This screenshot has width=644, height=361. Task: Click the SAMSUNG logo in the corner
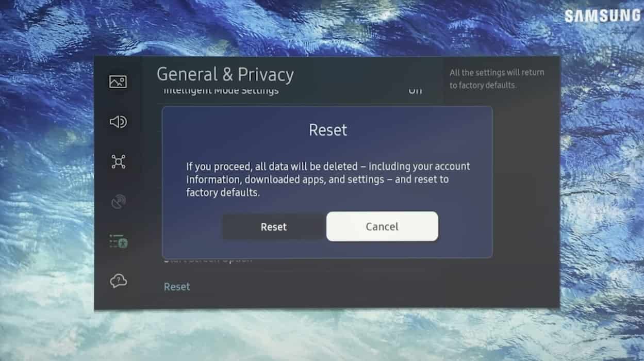[x=602, y=15]
